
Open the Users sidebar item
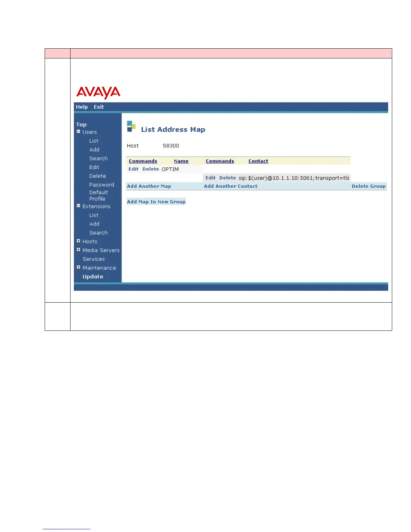pos(90,132)
